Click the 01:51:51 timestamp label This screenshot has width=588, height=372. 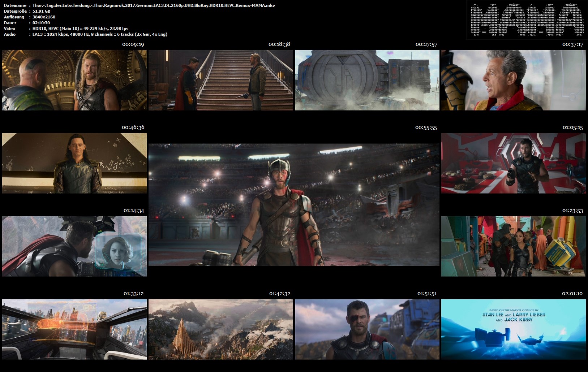427,294
